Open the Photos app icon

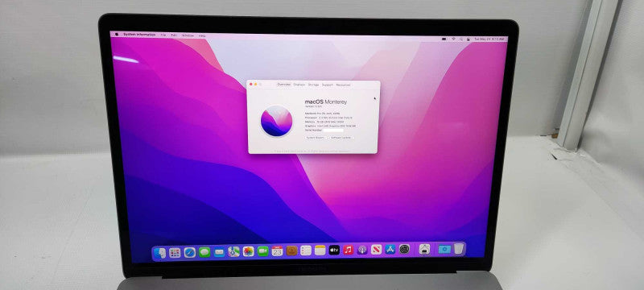pyautogui.click(x=249, y=251)
